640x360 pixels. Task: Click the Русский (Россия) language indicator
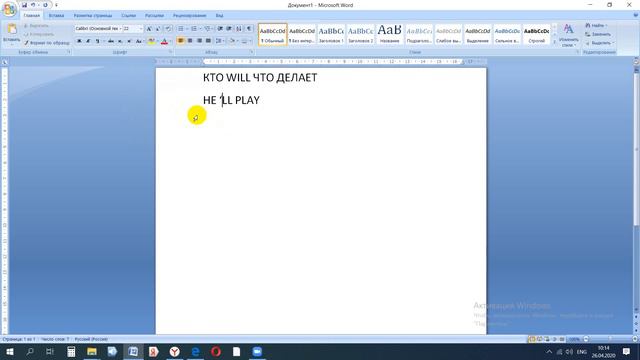pyautogui.click(x=91, y=339)
